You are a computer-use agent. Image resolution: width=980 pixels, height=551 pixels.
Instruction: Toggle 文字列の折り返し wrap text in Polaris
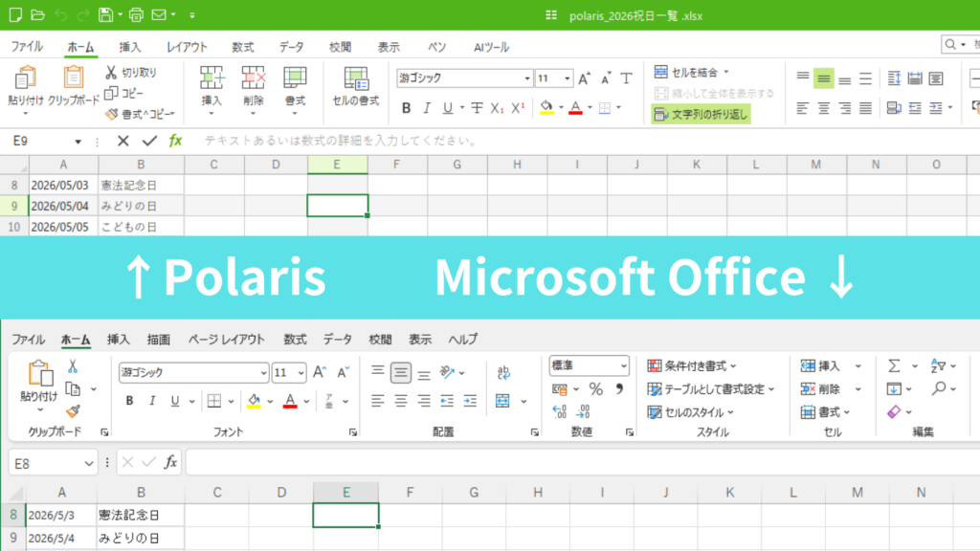[701, 115]
